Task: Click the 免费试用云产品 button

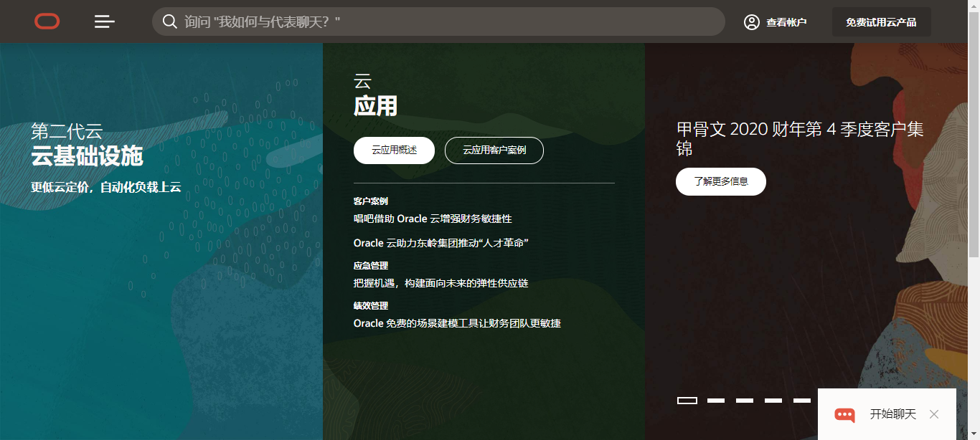Action: click(881, 21)
